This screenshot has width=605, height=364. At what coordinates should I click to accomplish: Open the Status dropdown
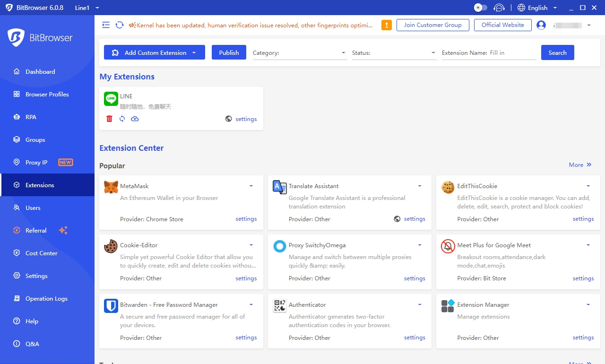(395, 53)
